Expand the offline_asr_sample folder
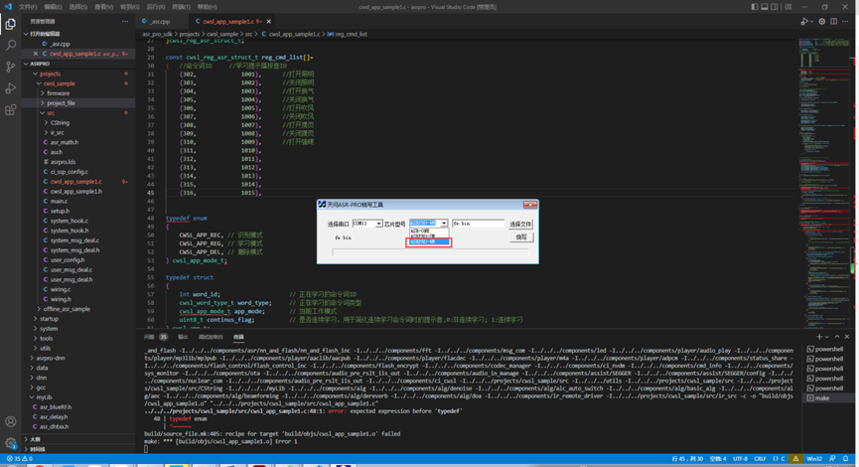The width and height of the screenshot is (859, 467). 39,309
